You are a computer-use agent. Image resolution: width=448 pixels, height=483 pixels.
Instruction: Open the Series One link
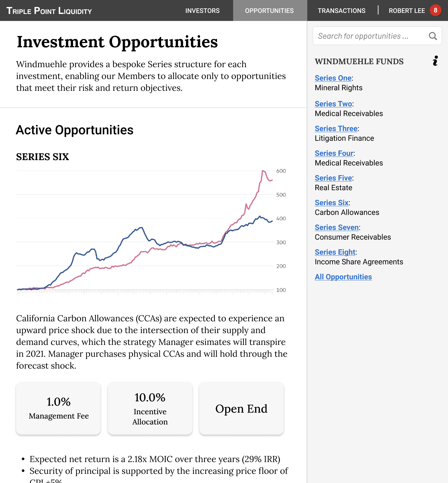pyautogui.click(x=333, y=78)
